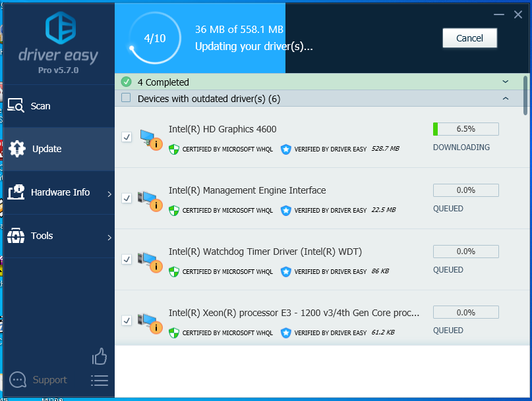The image size is (532, 401).
Task: Click the Cancel button
Action: tap(469, 38)
